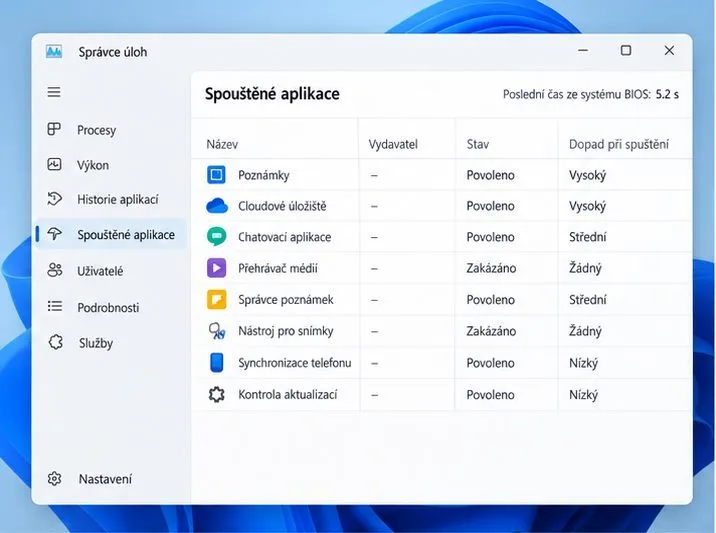The height and width of the screenshot is (533, 716).
Task: Click the Nástroj pro snímky icon
Action: tap(216, 331)
